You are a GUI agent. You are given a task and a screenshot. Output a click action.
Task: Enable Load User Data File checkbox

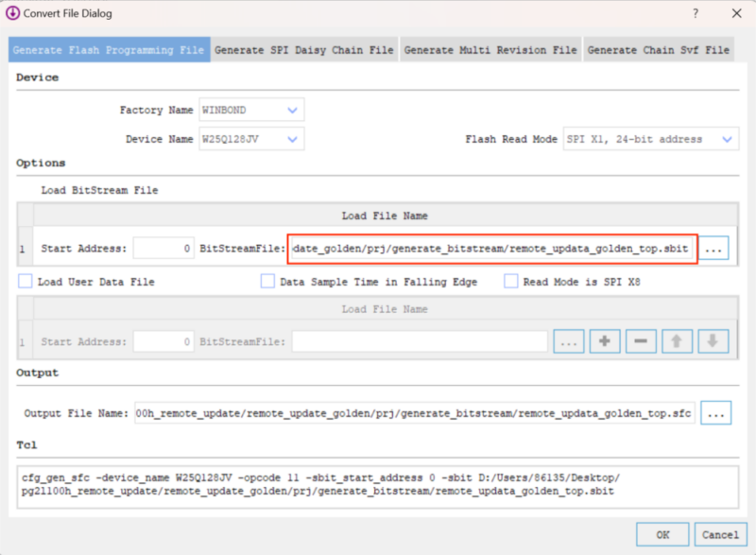pos(26,282)
